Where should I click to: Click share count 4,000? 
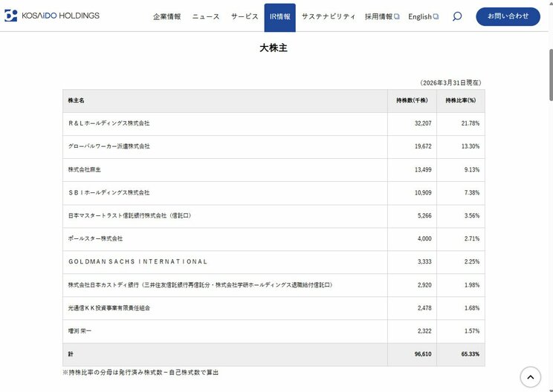point(424,238)
